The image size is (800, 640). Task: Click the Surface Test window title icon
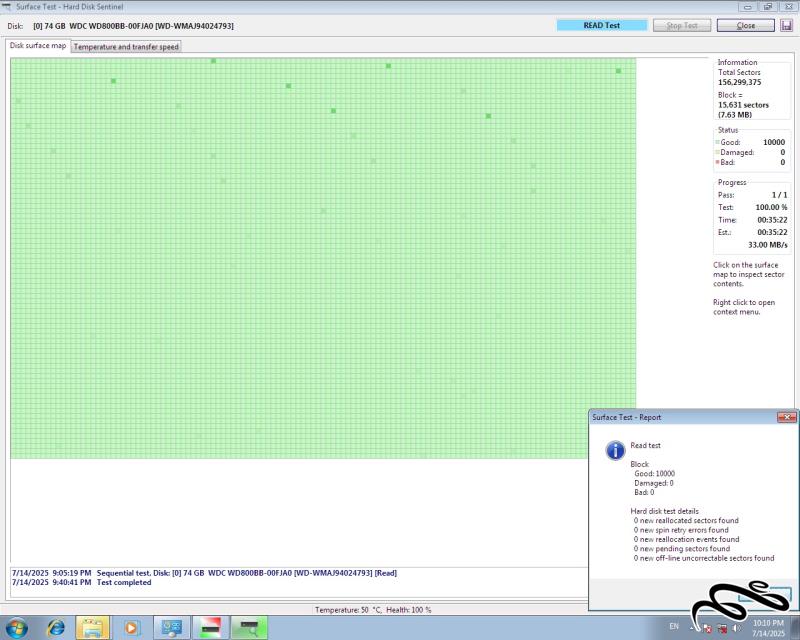click(x=7, y=7)
